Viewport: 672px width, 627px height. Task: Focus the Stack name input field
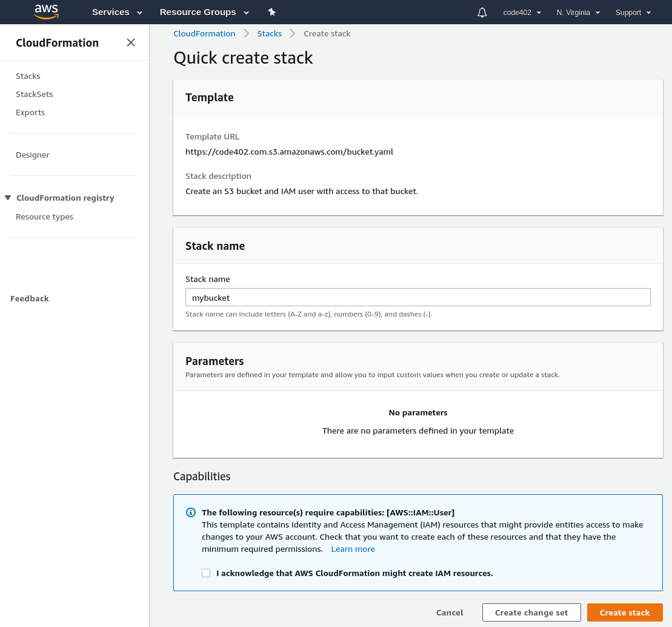418,297
